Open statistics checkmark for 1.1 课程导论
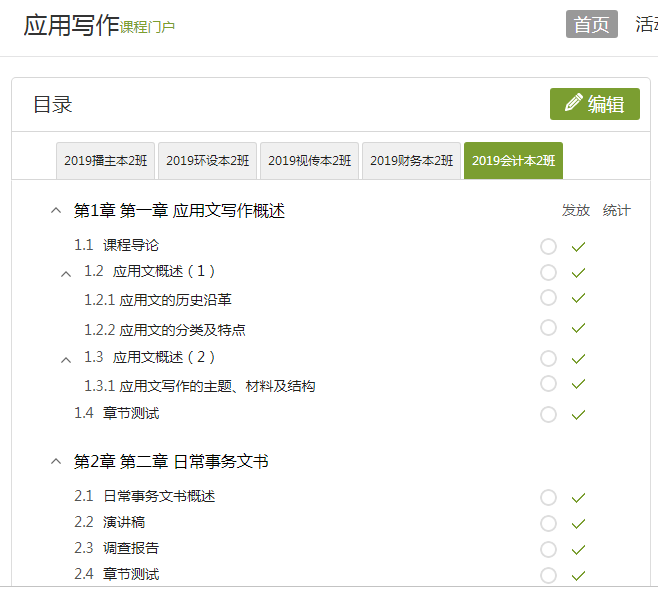 coord(578,247)
